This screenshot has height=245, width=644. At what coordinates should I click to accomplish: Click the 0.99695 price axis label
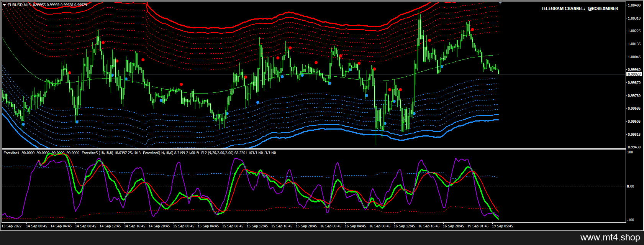click(634, 109)
